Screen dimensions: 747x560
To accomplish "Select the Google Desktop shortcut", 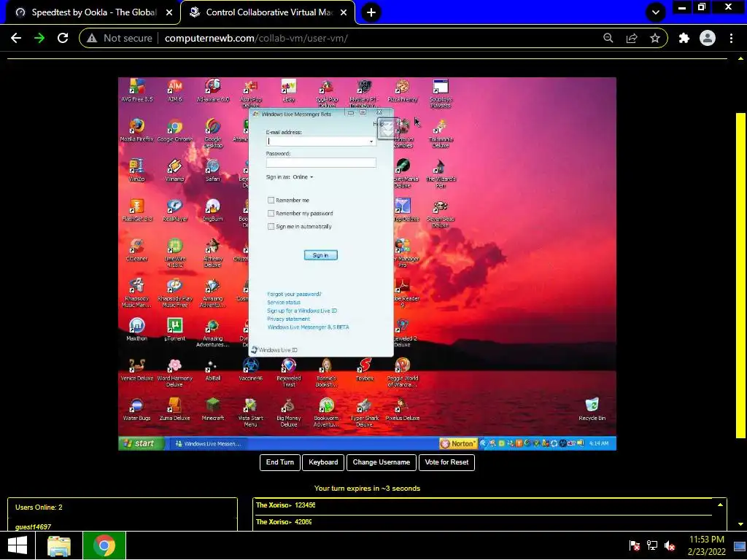I will click(212, 133).
